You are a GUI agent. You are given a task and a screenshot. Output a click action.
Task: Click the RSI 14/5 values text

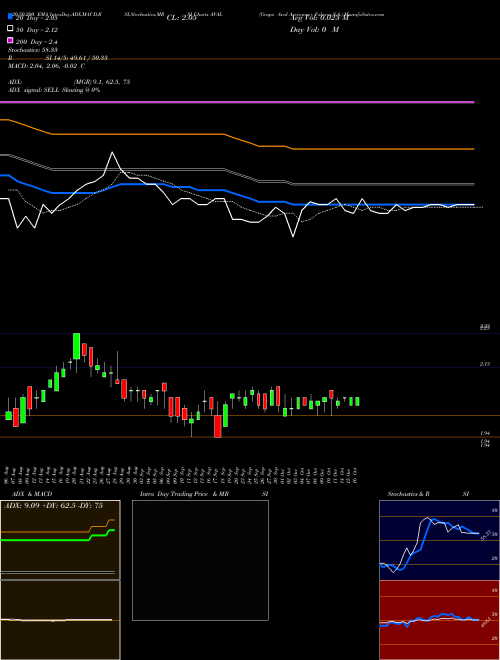click(77, 58)
